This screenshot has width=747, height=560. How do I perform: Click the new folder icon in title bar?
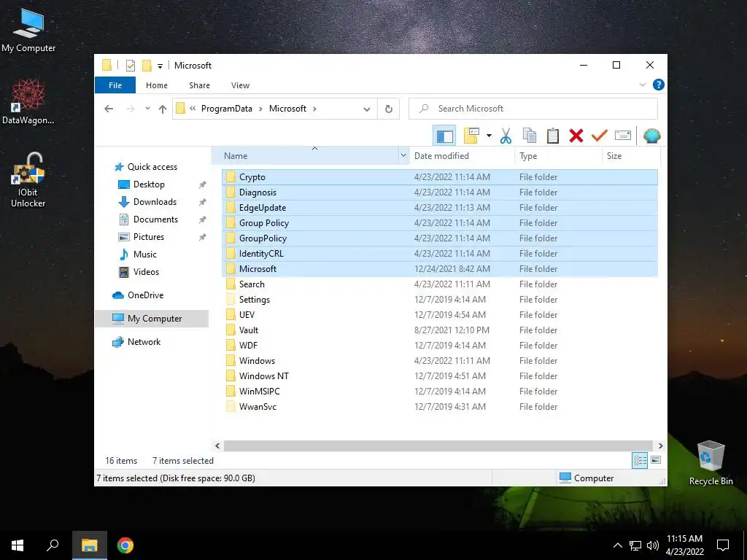(x=147, y=66)
